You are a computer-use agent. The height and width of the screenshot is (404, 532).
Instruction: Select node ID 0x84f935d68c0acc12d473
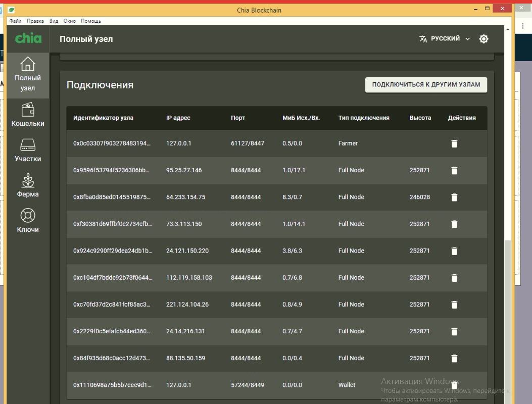pos(112,358)
